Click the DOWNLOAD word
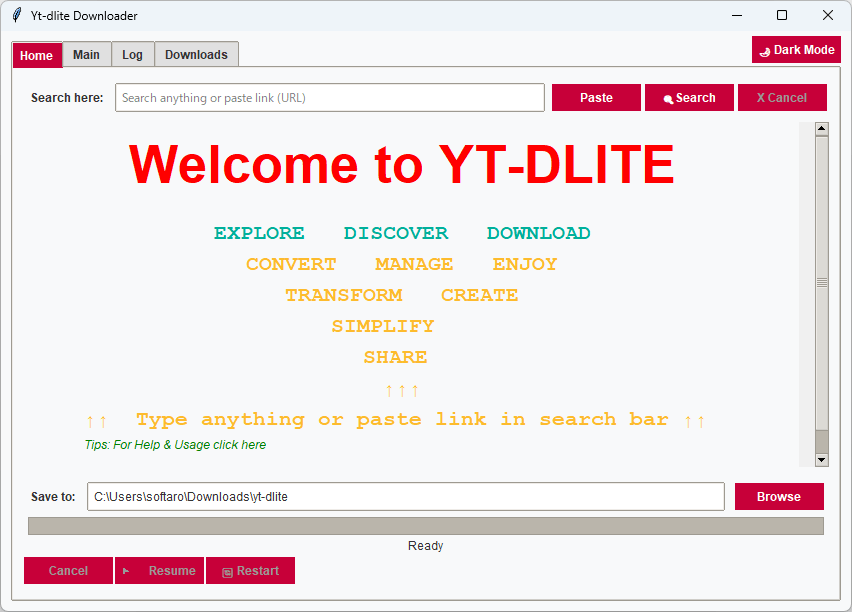Image resolution: width=852 pixels, height=612 pixels. 538,233
